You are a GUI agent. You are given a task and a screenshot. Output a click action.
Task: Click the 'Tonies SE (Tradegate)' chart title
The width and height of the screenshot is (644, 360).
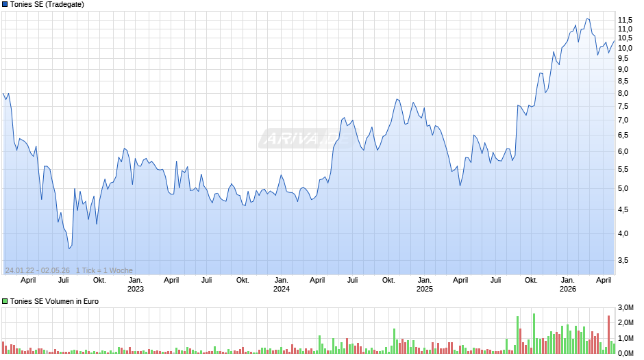click(x=47, y=5)
